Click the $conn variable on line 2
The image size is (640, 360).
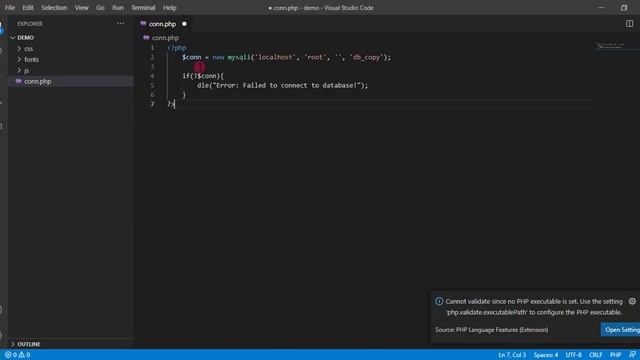point(191,57)
